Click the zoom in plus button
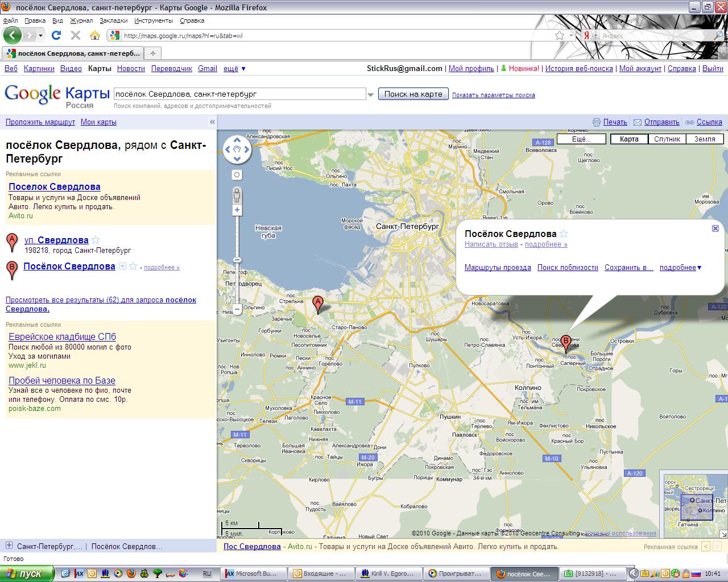The height and width of the screenshot is (582, 728). click(237, 210)
